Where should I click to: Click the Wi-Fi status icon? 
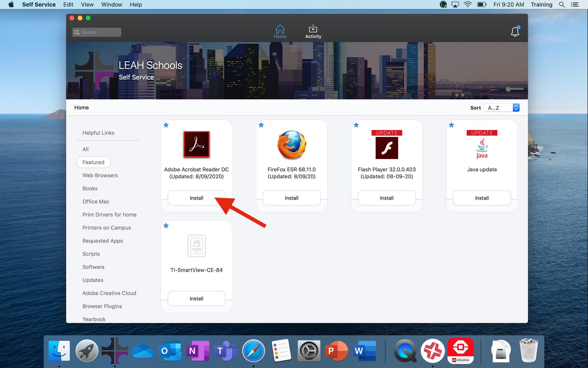[468, 4]
